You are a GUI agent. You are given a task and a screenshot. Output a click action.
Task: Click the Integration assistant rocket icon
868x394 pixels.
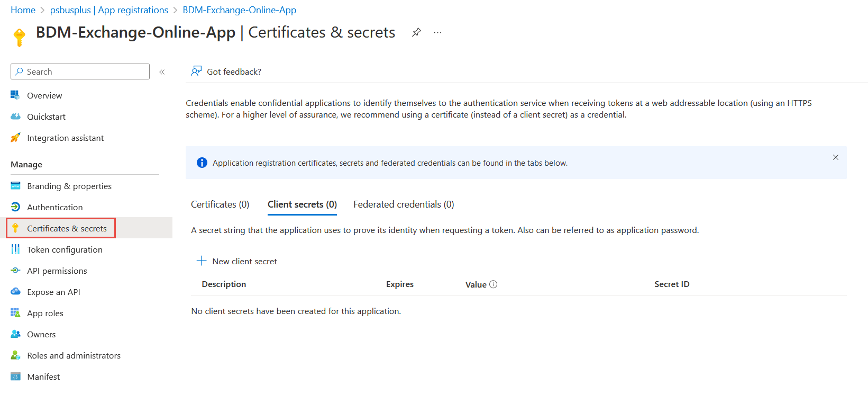coord(15,138)
